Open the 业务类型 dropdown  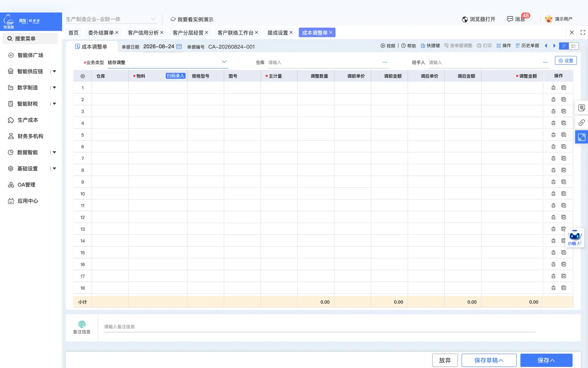(x=168, y=62)
